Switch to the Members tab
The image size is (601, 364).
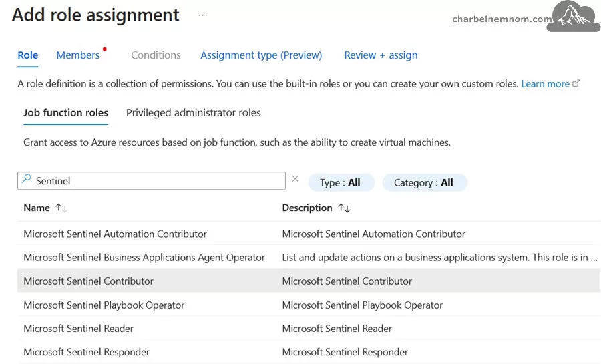click(78, 55)
